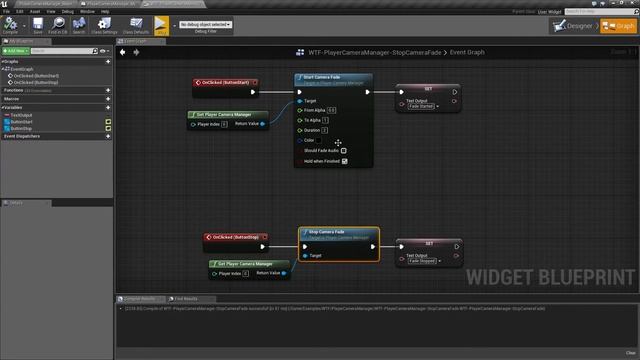The image size is (640, 360).
Task: Open the Debug menu
Action: pos(68,11)
